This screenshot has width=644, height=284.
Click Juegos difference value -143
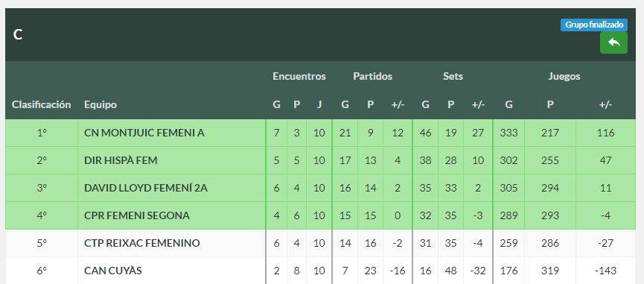pos(605,271)
